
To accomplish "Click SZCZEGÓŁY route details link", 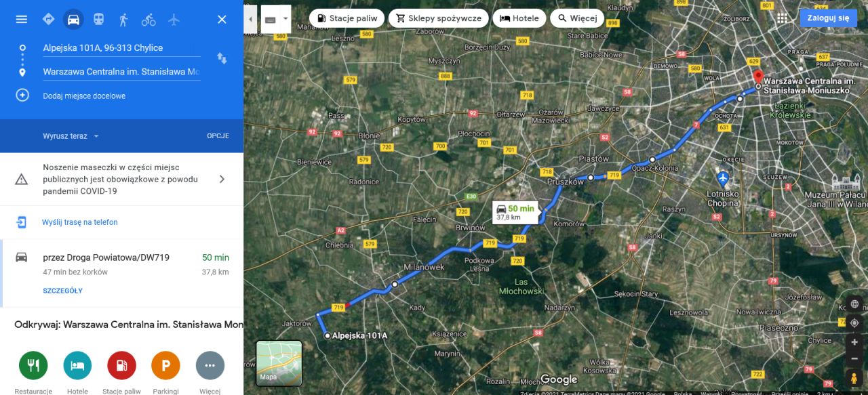I will 62,291.
